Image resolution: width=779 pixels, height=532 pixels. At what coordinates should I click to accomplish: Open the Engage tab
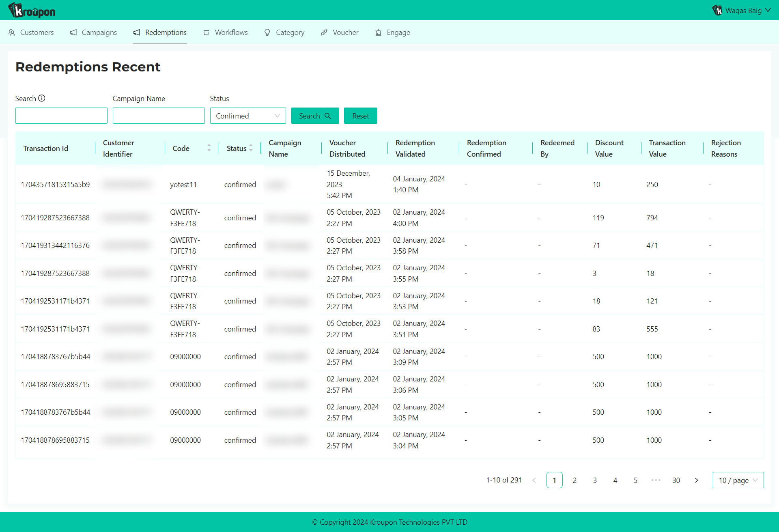[392, 32]
